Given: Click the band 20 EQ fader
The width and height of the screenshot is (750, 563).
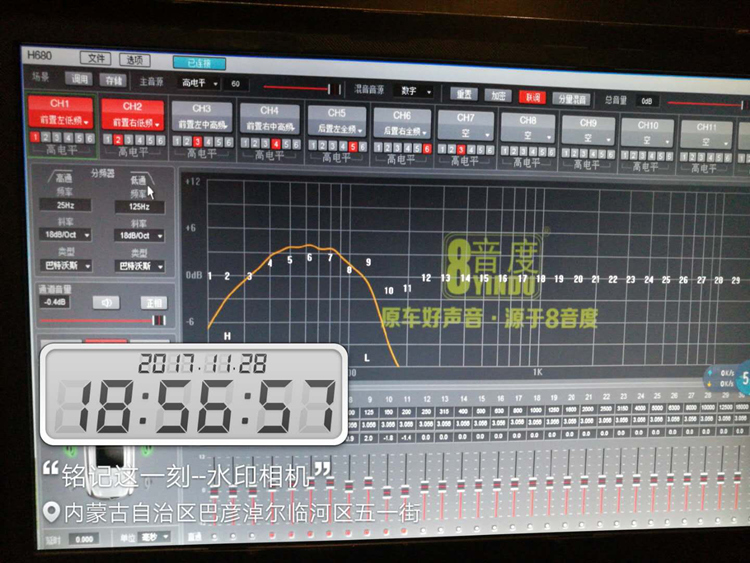Looking at the screenshot, I should tap(567, 481).
